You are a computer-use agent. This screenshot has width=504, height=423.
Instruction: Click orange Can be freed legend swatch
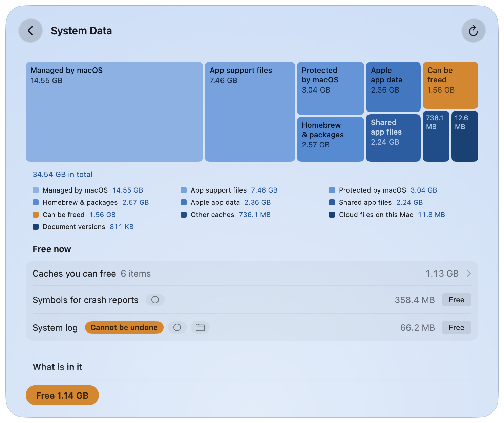(36, 215)
